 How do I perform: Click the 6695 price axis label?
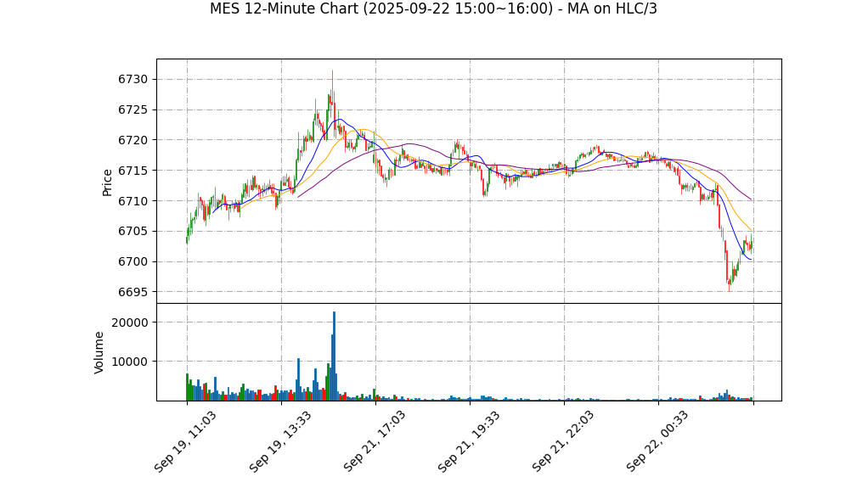pyautogui.click(x=132, y=293)
